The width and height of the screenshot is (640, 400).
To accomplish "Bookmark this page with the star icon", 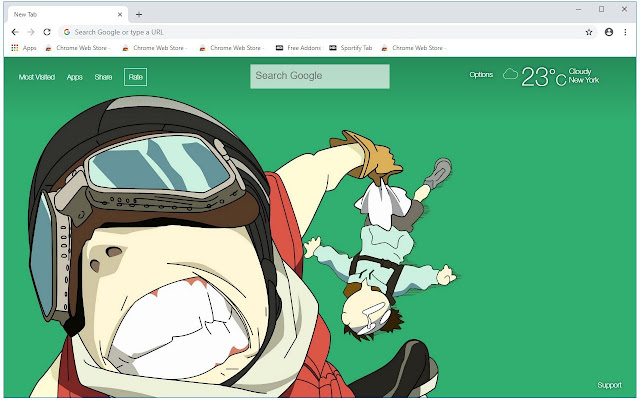I will tap(589, 32).
